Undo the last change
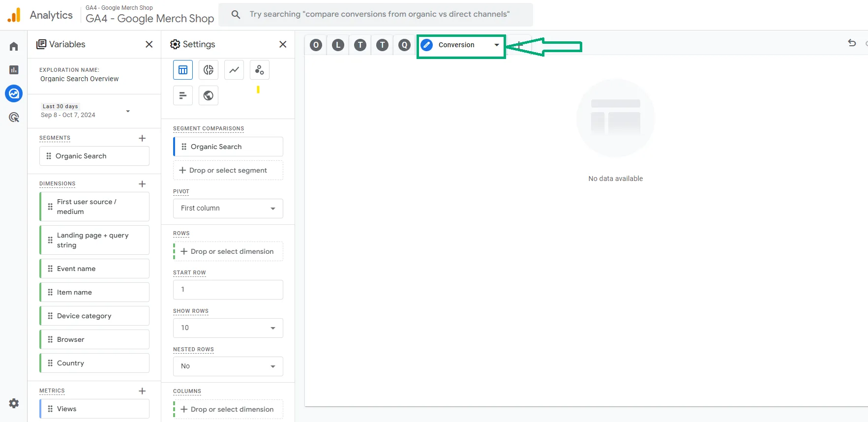 (852, 43)
